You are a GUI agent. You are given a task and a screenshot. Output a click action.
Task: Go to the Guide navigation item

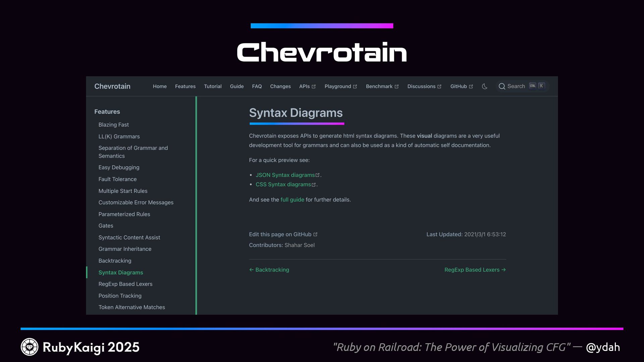237,86
